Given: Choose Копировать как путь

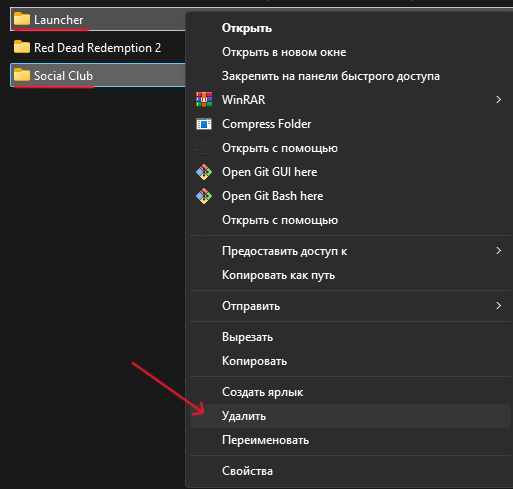Looking at the screenshot, I should point(350,275).
